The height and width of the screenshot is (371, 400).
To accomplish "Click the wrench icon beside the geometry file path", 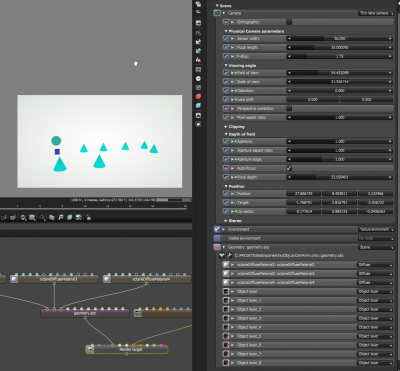I will [x=229, y=256].
